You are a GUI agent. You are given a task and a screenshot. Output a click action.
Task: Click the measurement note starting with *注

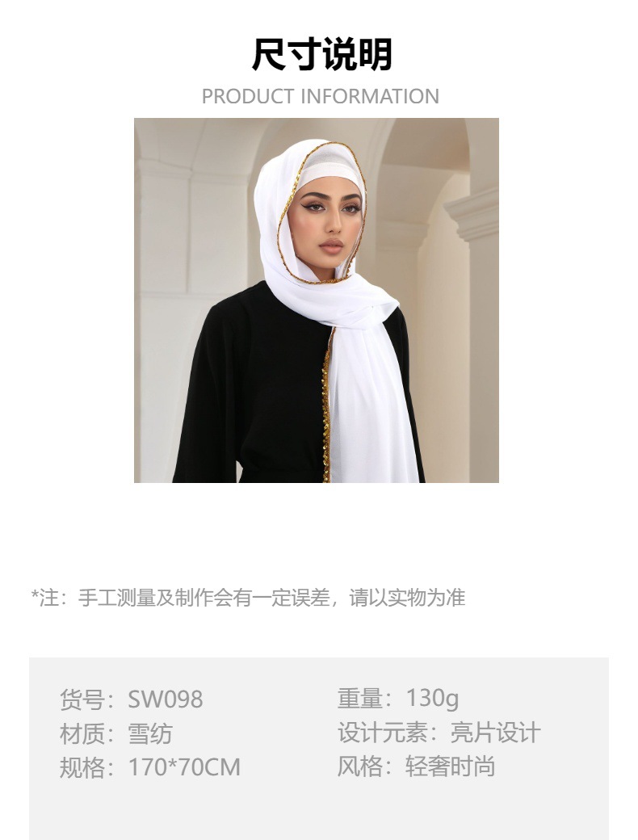coord(248,598)
